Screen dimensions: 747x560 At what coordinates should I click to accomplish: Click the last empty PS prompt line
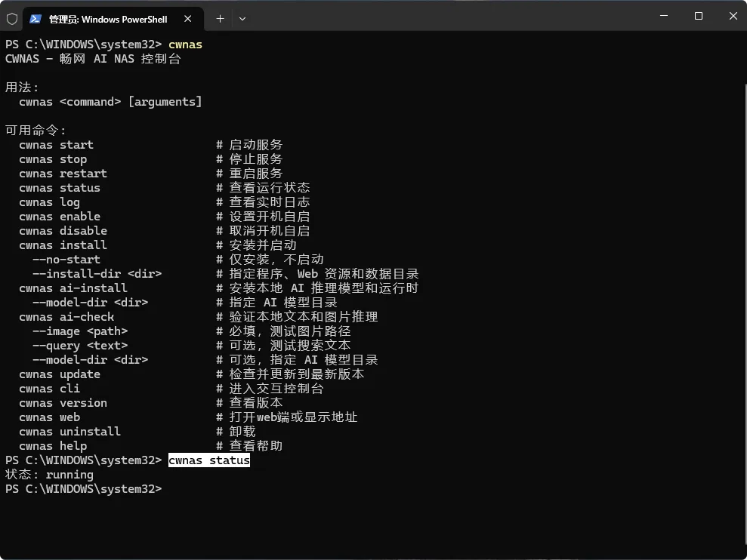[83, 489]
